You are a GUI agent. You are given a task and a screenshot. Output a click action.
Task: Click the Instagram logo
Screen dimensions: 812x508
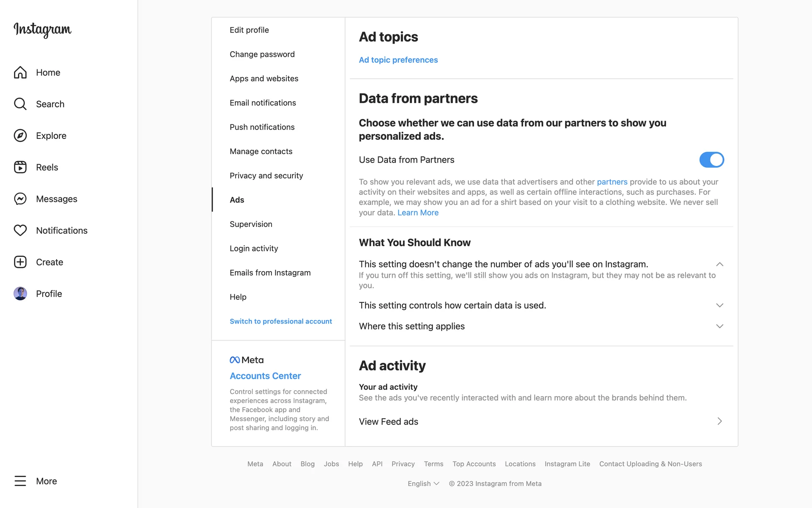click(42, 30)
